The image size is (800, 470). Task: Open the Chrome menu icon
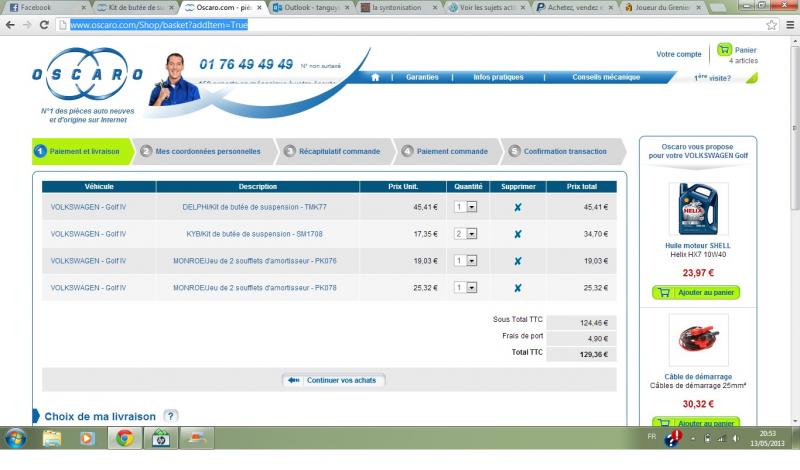click(x=790, y=24)
